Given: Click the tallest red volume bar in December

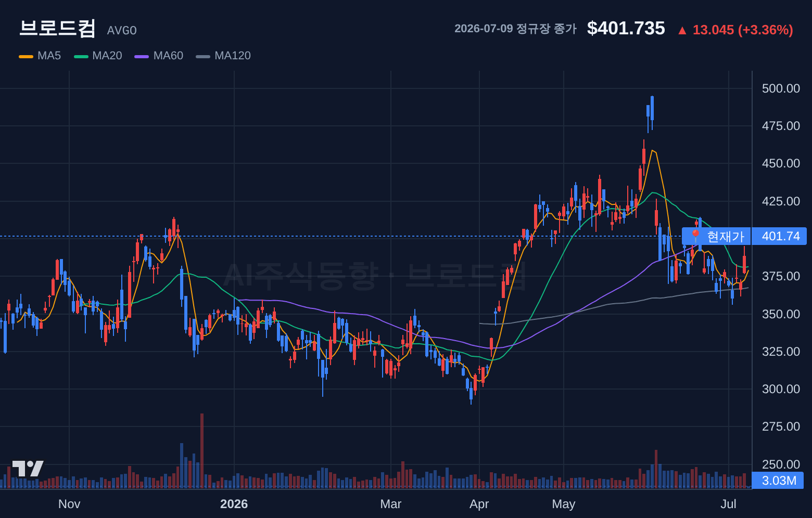Looking at the screenshot, I should (x=202, y=451).
